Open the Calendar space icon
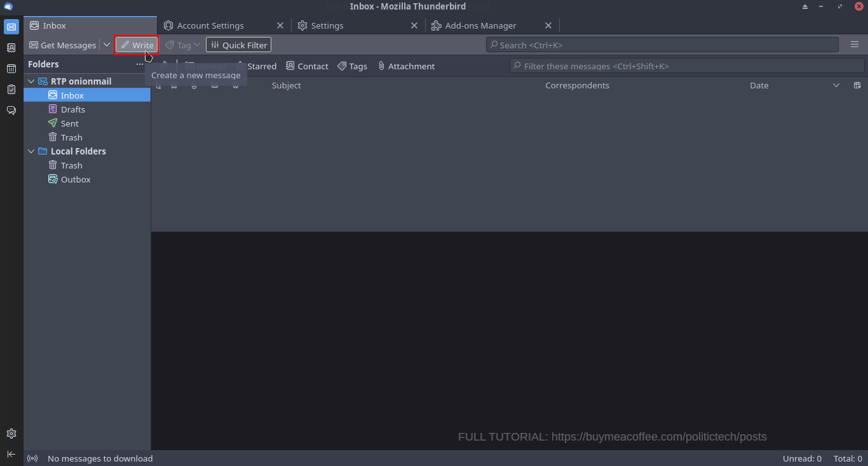868x466 pixels. [x=11, y=69]
